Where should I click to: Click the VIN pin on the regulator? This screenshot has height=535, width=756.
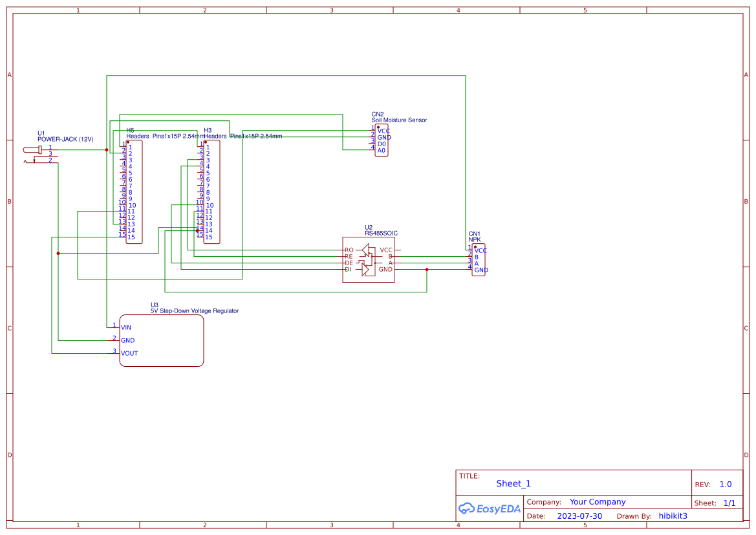coord(125,327)
